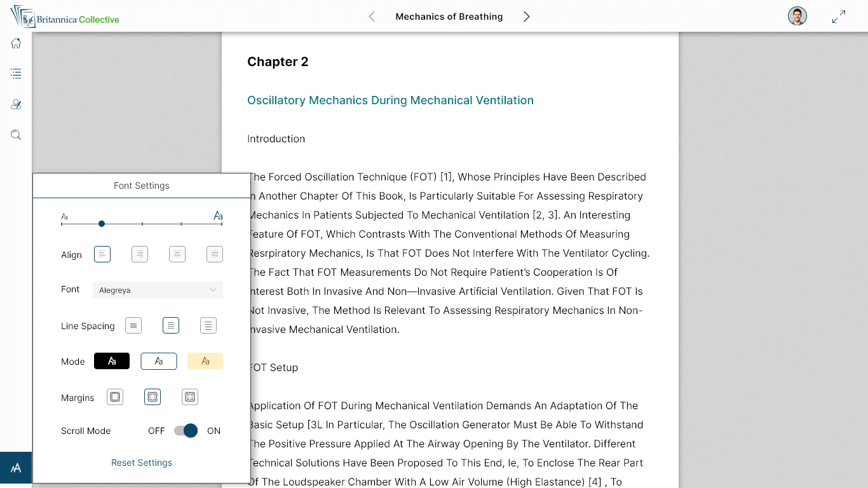Choose medium line spacing option
The width and height of the screenshot is (868, 488).
click(x=171, y=325)
